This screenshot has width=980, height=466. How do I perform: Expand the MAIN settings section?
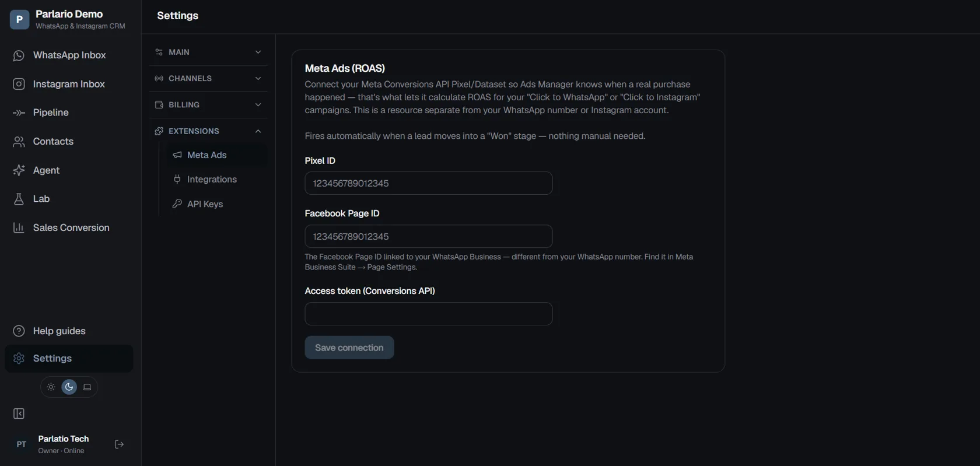[208, 52]
